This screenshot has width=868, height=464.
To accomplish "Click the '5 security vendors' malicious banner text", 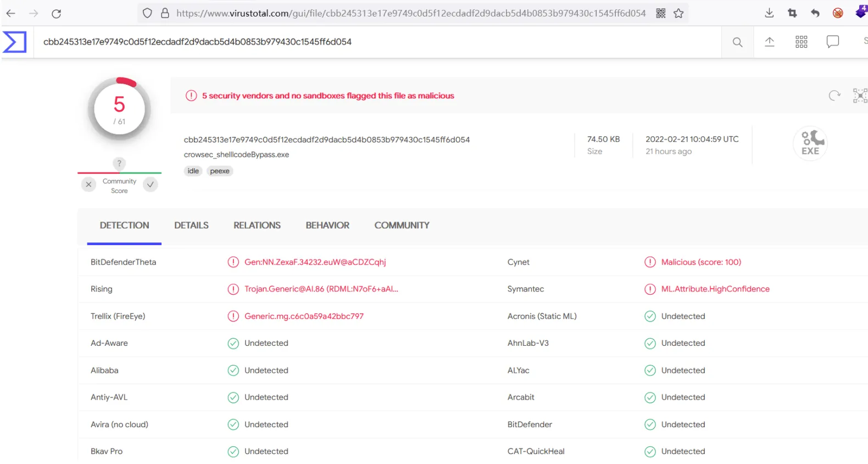I will (328, 96).
